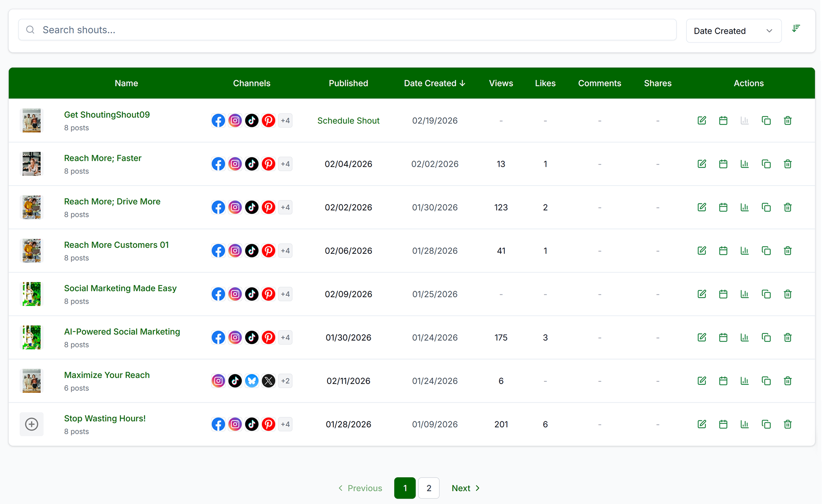822x504 pixels.
Task: Click the Schedule Shout link
Action: click(x=348, y=120)
